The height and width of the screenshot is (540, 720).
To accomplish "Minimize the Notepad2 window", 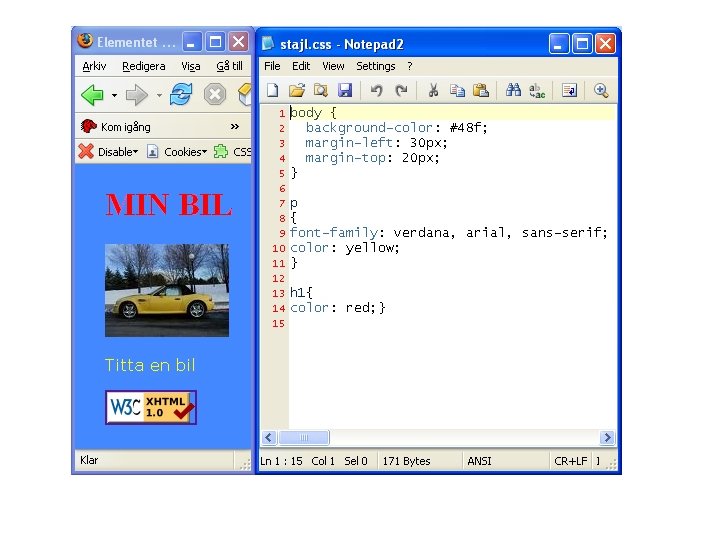I will coord(559,44).
